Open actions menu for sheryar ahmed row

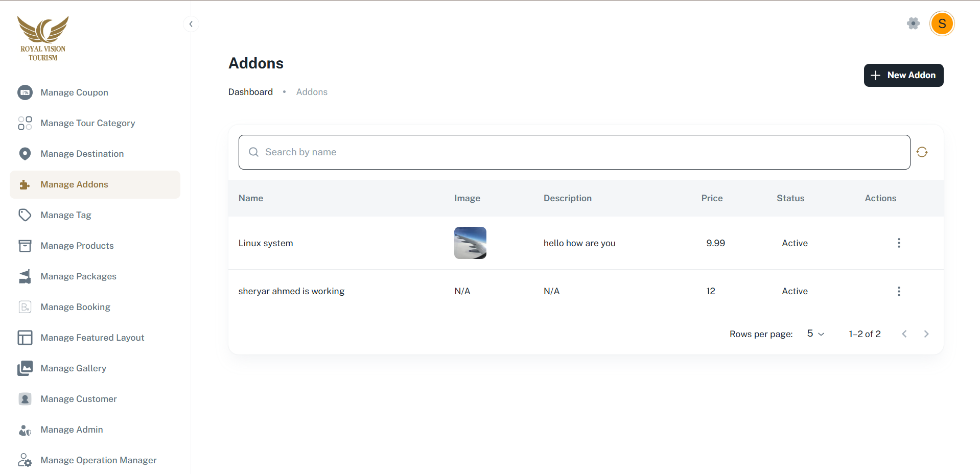click(x=899, y=291)
